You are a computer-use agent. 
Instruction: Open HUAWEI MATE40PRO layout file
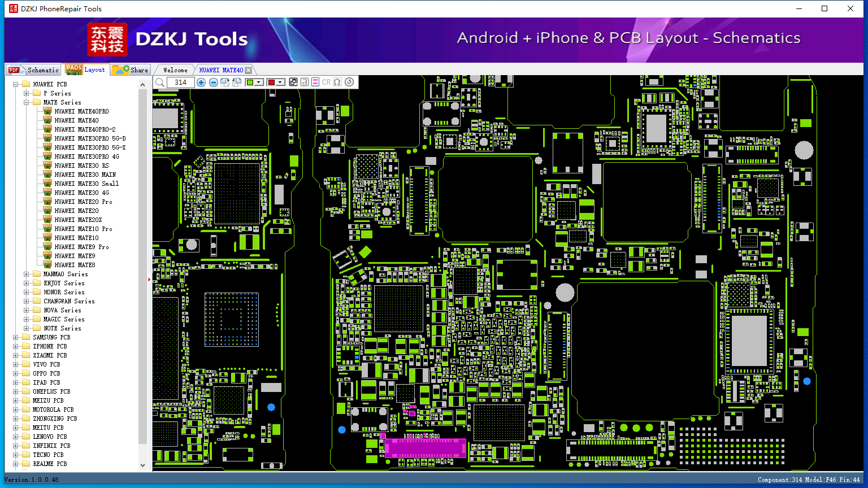(x=81, y=111)
